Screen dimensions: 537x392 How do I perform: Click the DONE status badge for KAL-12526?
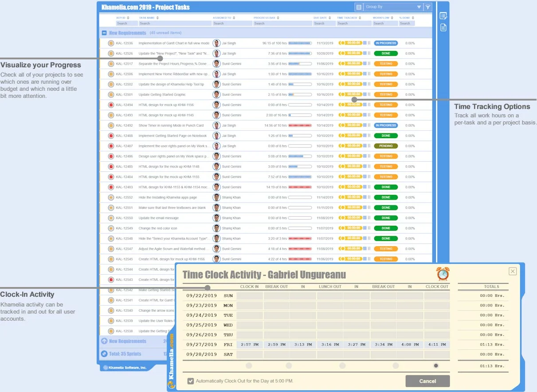point(386,53)
